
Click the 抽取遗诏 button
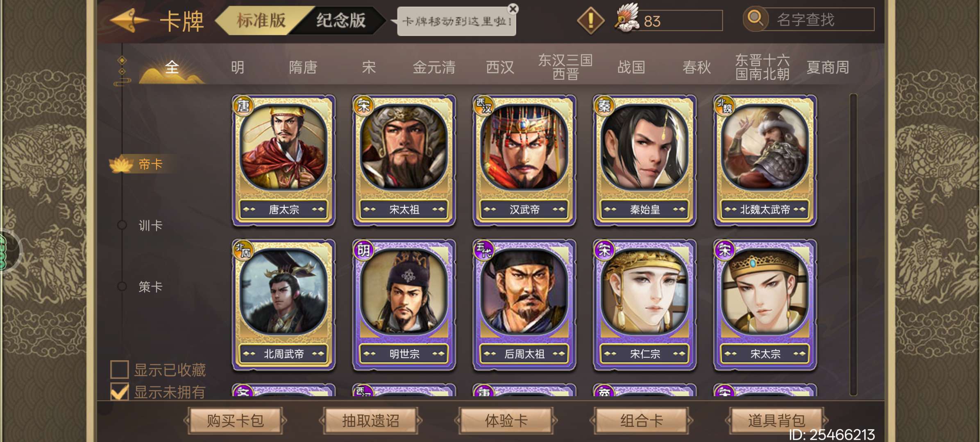coord(370,420)
